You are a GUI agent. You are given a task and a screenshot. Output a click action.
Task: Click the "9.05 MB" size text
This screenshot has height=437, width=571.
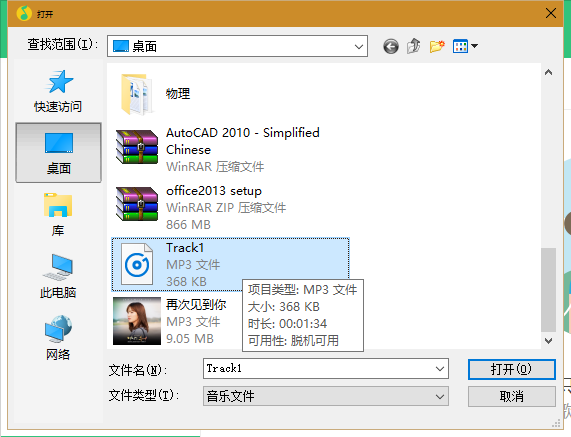pyautogui.click(x=190, y=339)
